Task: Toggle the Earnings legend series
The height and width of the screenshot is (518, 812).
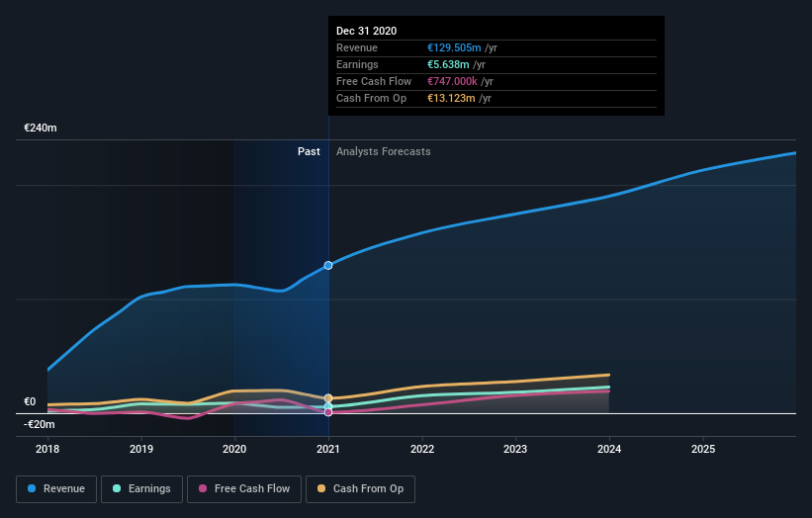Action: 141,489
